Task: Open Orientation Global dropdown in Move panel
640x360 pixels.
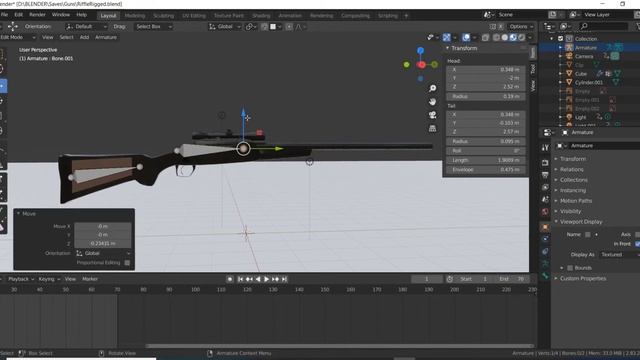Action: pos(103,253)
